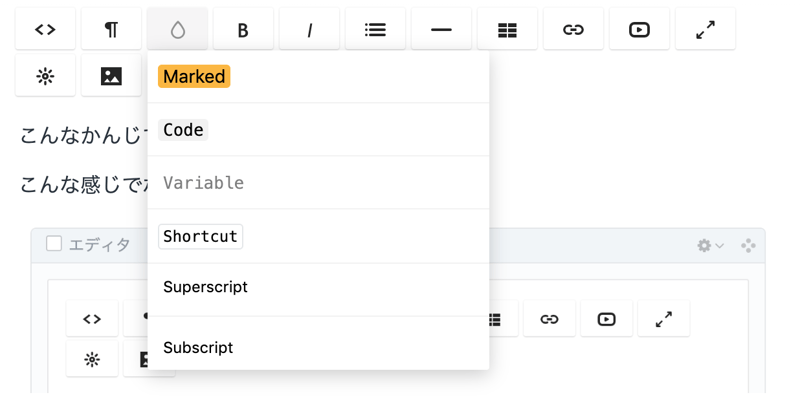The image size is (800, 406).
Task: Click the link button in nested エディタ panel
Action: click(549, 319)
